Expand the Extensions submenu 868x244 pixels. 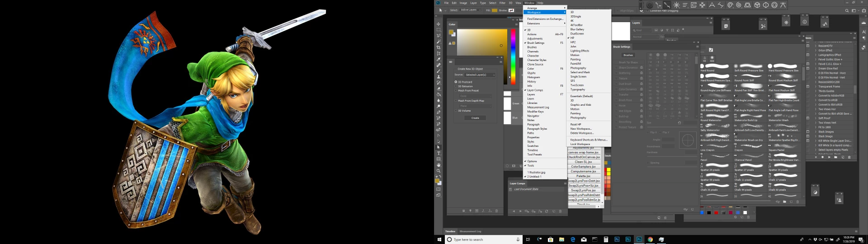(546, 23)
